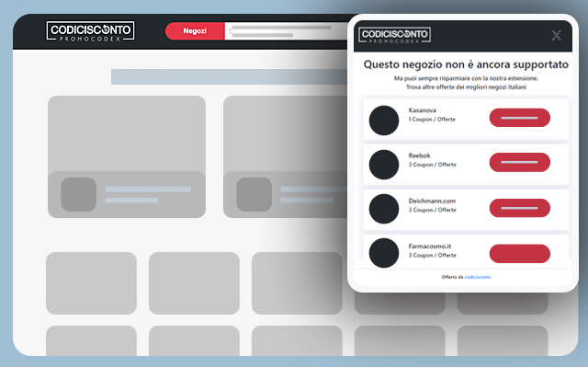Viewport: 588px width, 368px height.
Task: Select the Reebok store logo circle
Action: [x=384, y=165]
